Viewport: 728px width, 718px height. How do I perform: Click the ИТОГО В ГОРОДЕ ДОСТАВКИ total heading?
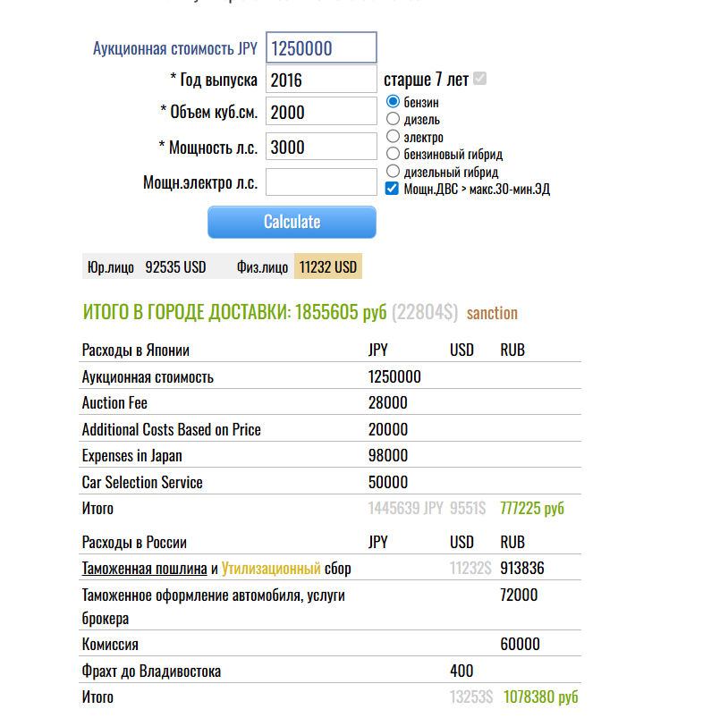coord(234,312)
